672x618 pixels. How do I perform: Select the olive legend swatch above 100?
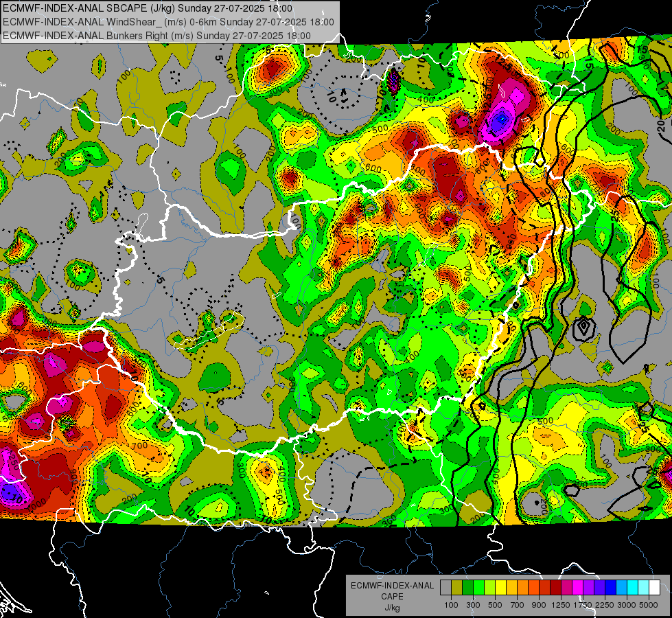point(457,587)
